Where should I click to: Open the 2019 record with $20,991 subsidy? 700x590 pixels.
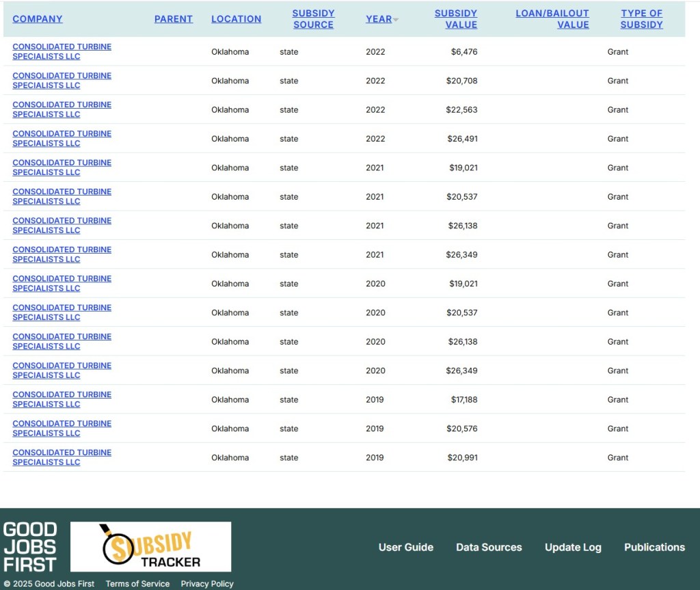[62, 457]
